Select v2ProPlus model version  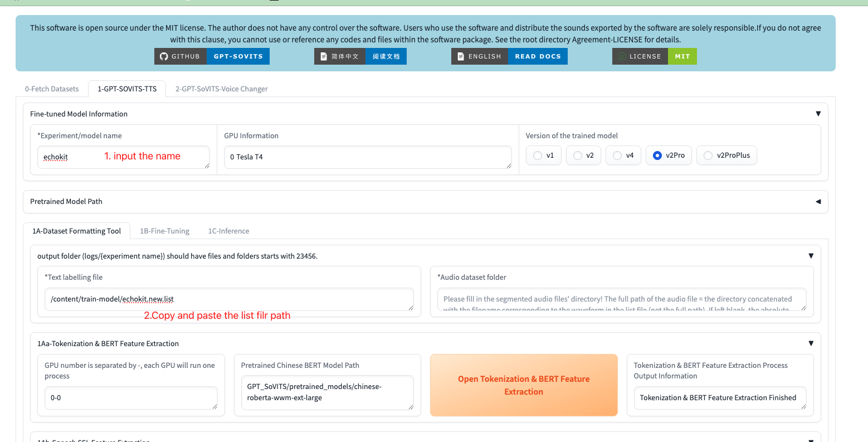click(726, 156)
